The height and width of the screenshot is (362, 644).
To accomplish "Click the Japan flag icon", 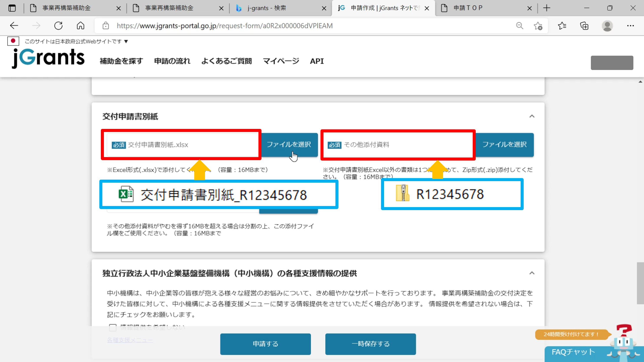I will pyautogui.click(x=13, y=41).
